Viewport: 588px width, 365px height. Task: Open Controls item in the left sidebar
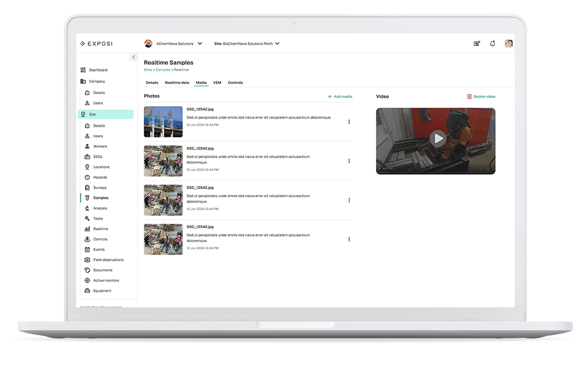point(100,239)
